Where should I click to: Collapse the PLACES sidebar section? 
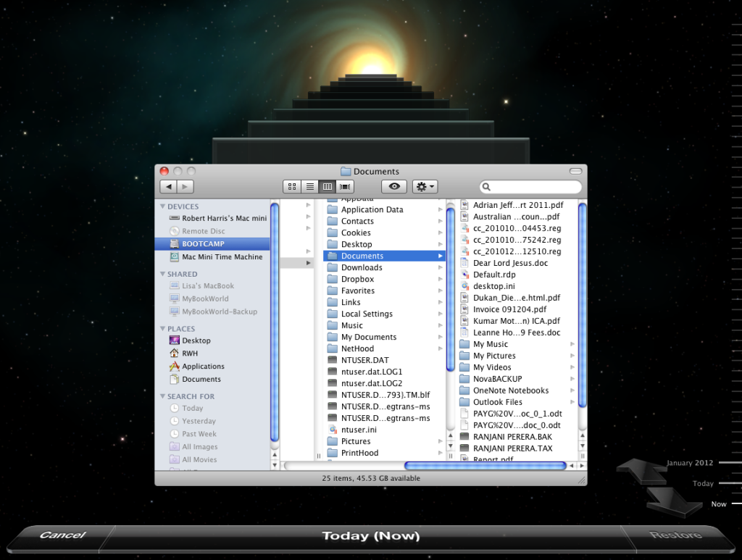(x=163, y=328)
